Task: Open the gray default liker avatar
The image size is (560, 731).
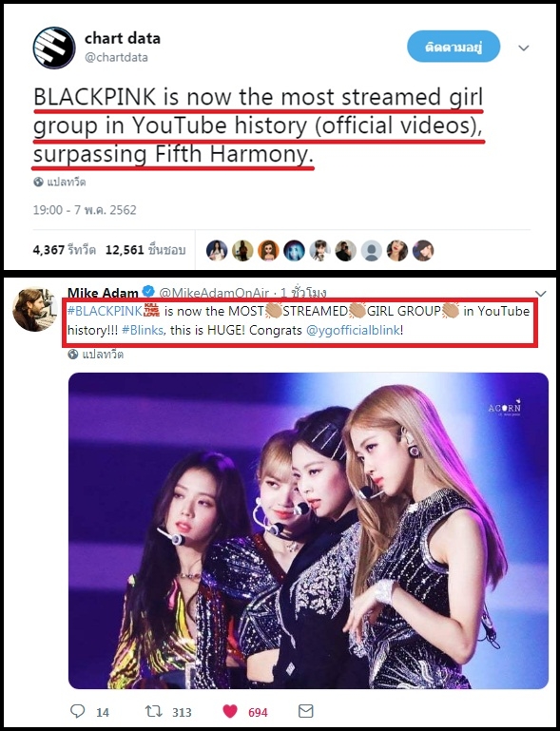Action: tap(372, 250)
